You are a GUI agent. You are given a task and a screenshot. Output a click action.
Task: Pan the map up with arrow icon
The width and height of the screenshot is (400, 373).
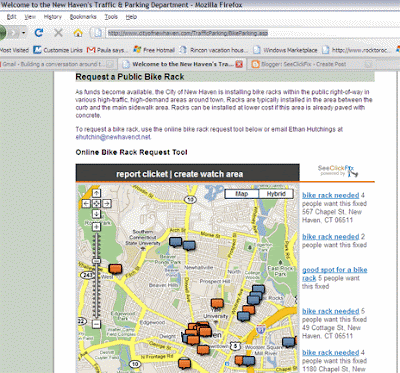point(96,193)
